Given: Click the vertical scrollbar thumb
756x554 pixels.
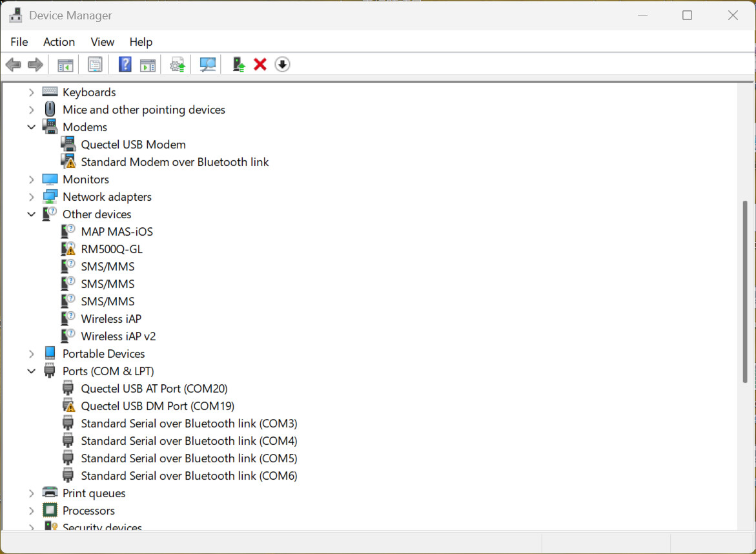Looking at the screenshot, I should click(745, 291).
